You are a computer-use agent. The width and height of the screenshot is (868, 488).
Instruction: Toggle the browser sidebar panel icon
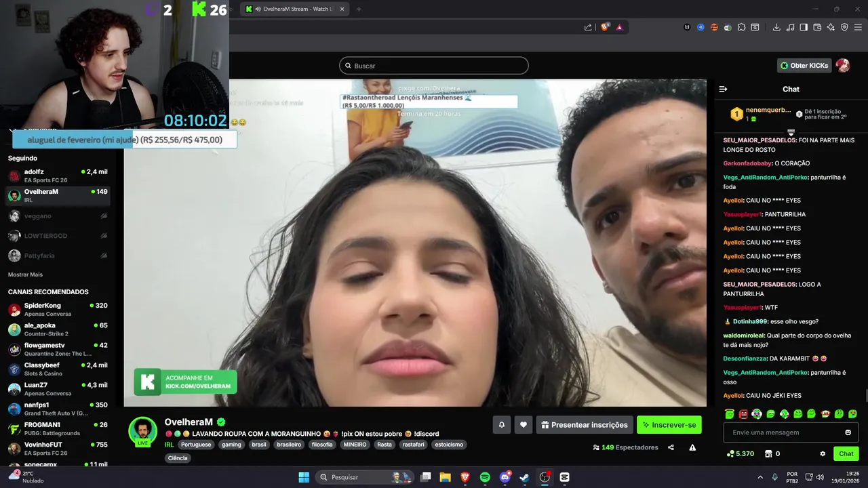804,27
